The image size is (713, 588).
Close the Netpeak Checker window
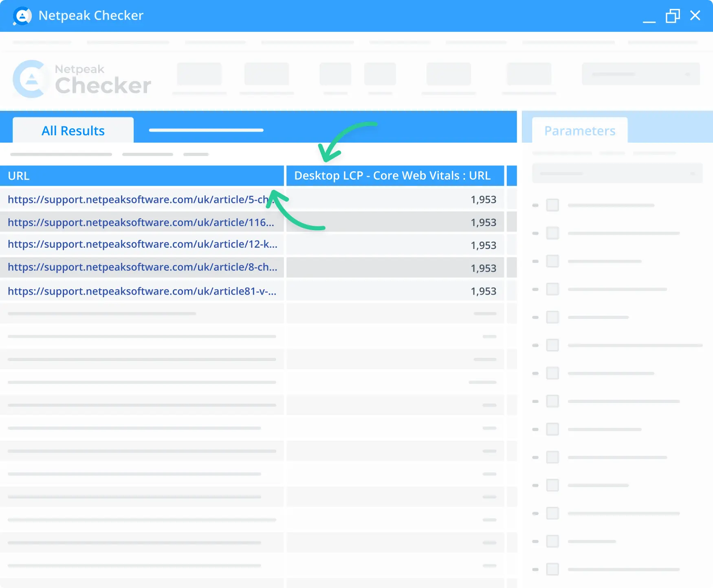click(695, 15)
